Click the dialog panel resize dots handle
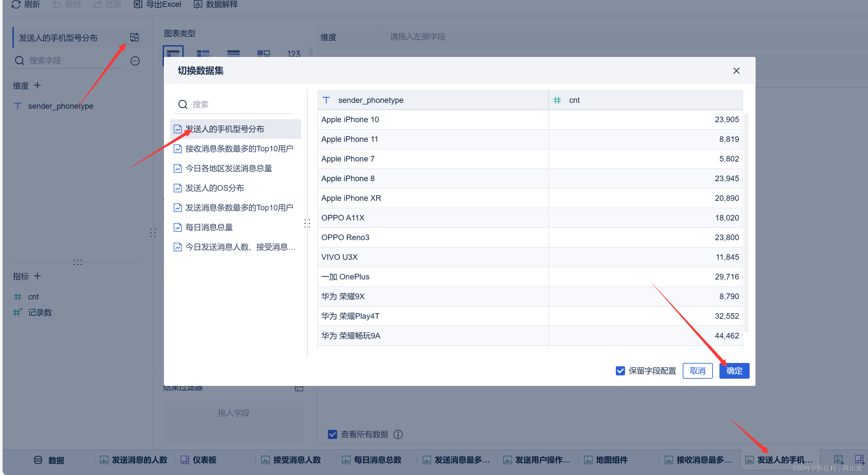868x475 pixels. pos(307,223)
